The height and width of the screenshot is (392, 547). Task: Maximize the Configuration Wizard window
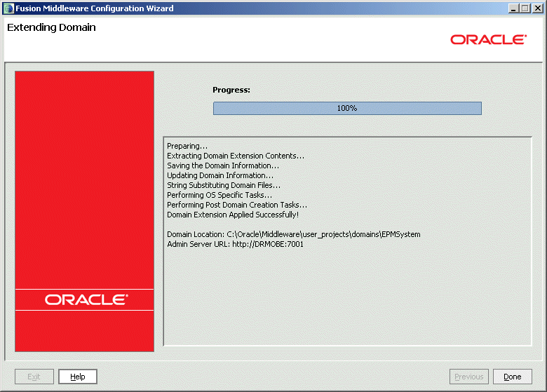click(525, 8)
